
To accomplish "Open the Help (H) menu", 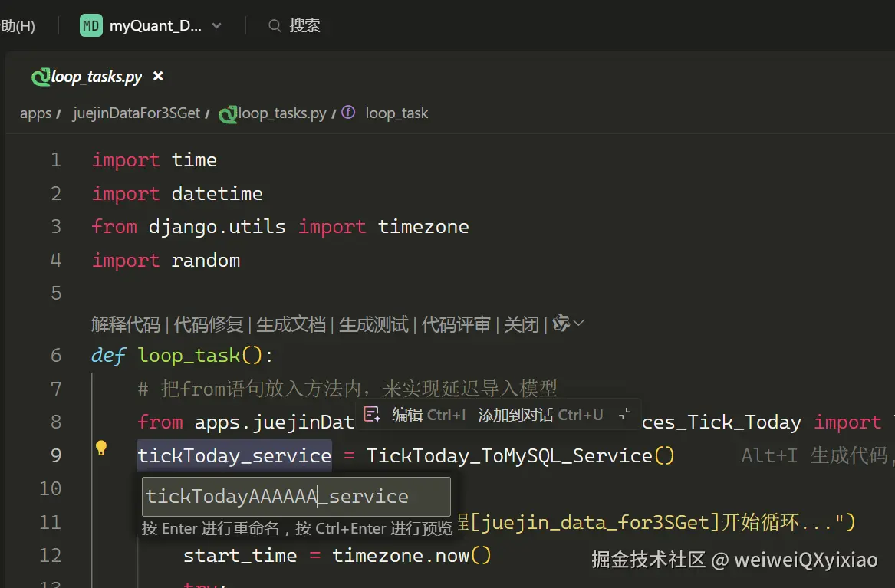I will point(18,26).
